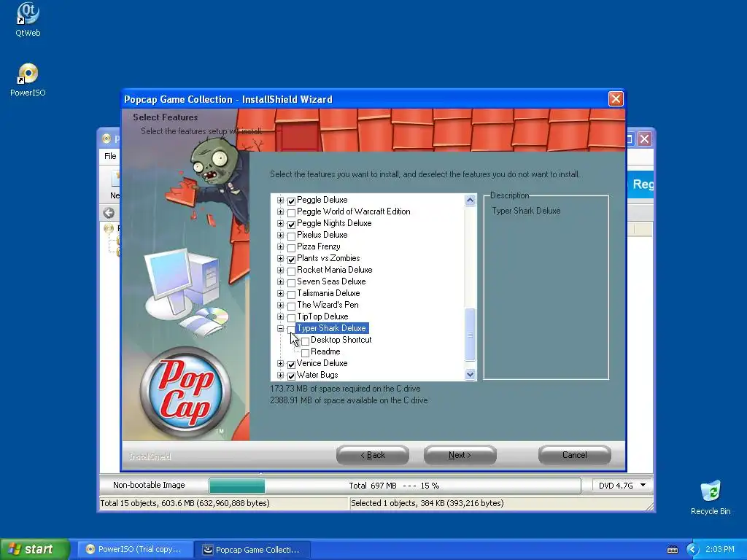Image resolution: width=747 pixels, height=560 pixels.
Task: Select the Typer Shark Deluxe feature label
Action: coord(332,328)
